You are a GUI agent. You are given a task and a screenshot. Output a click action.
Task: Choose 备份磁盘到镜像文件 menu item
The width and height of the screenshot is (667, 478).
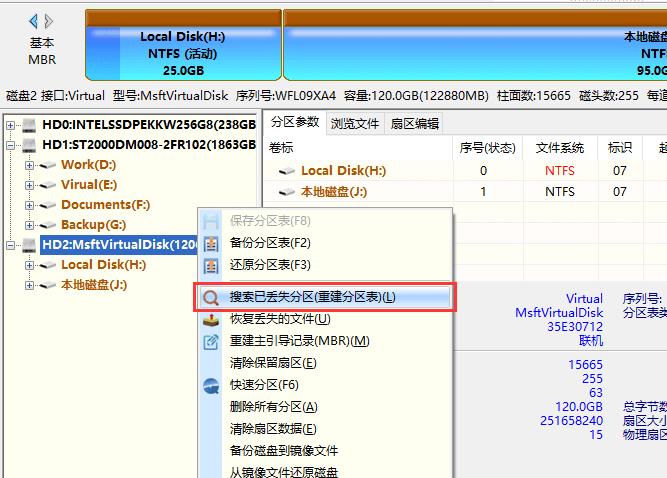(325, 451)
